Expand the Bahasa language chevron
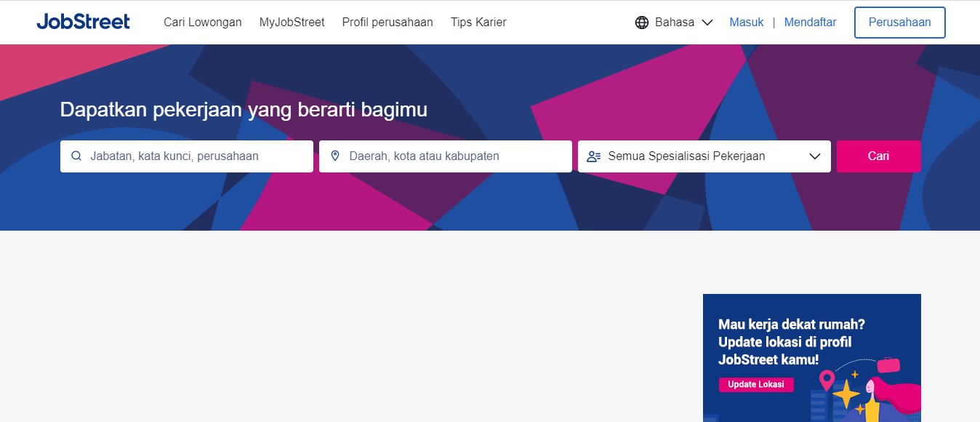Screen dimensions: 980x422 point(707,23)
